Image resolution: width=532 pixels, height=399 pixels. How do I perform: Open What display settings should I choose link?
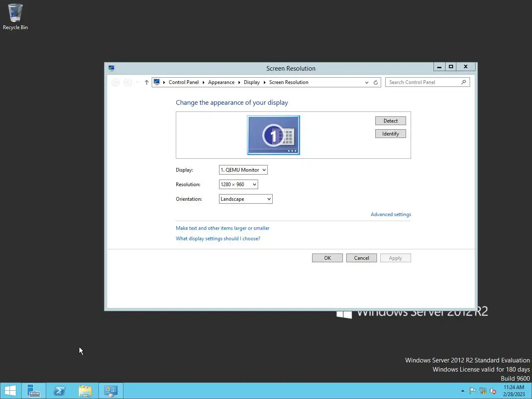[x=218, y=239]
